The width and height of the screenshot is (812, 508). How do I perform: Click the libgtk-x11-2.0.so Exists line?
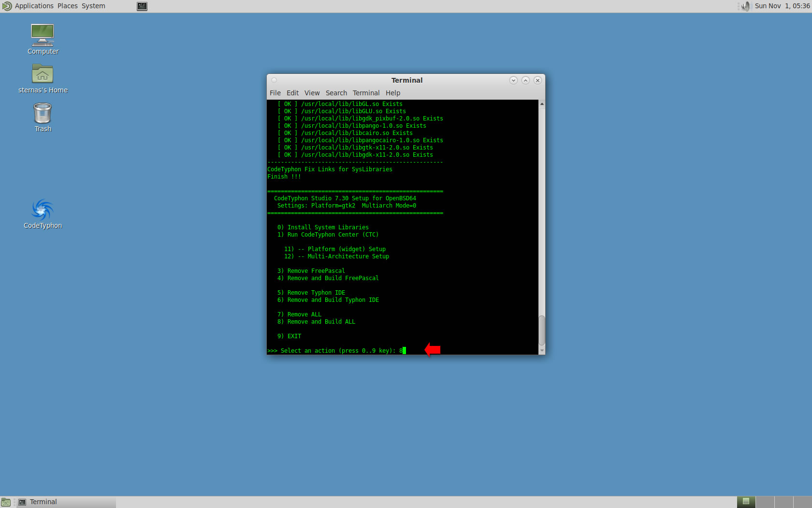355,148
